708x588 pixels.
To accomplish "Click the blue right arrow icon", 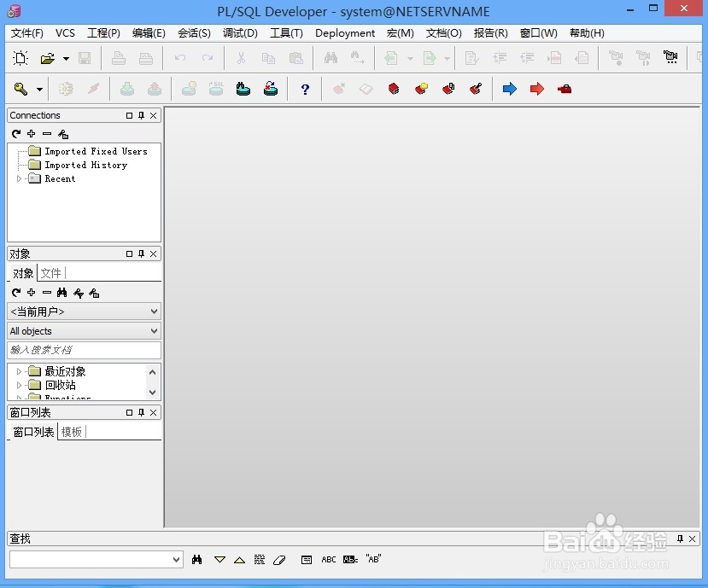I will [509, 89].
